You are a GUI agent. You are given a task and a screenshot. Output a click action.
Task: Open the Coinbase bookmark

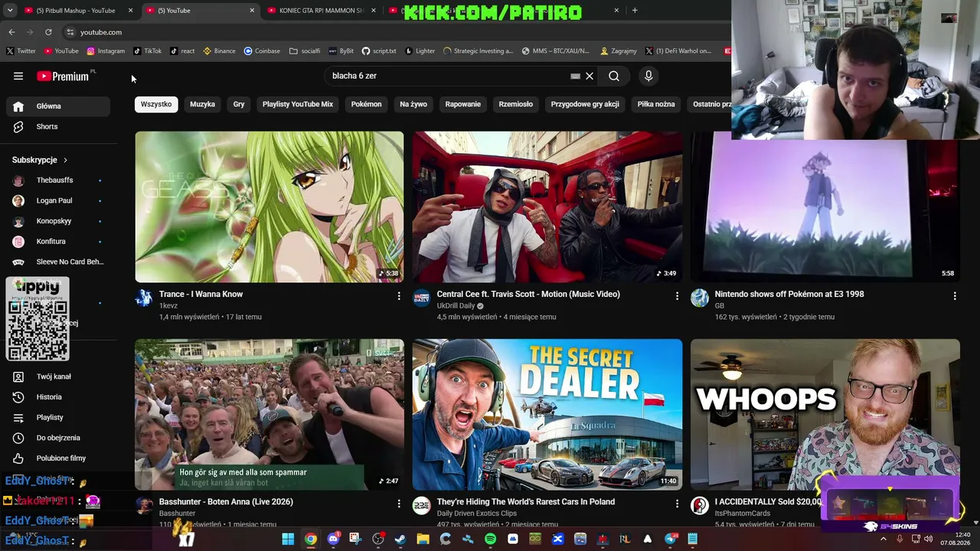point(262,51)
